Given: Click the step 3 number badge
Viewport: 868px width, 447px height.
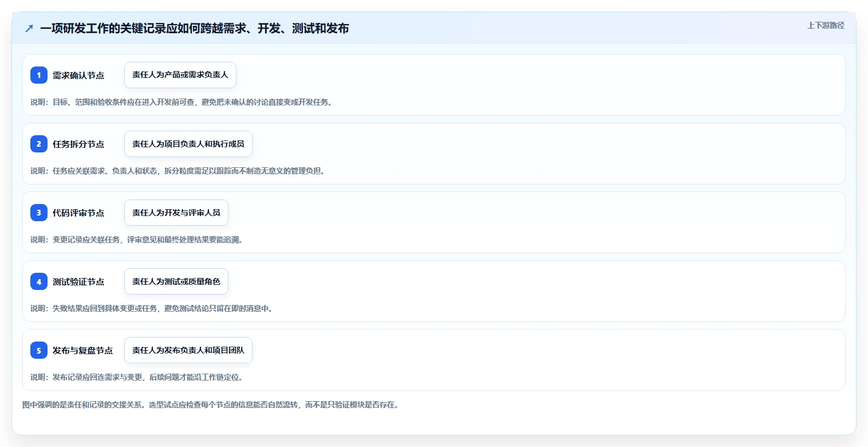Looking at the screenshot, I should pyautogui.click(x=39, y=213).
